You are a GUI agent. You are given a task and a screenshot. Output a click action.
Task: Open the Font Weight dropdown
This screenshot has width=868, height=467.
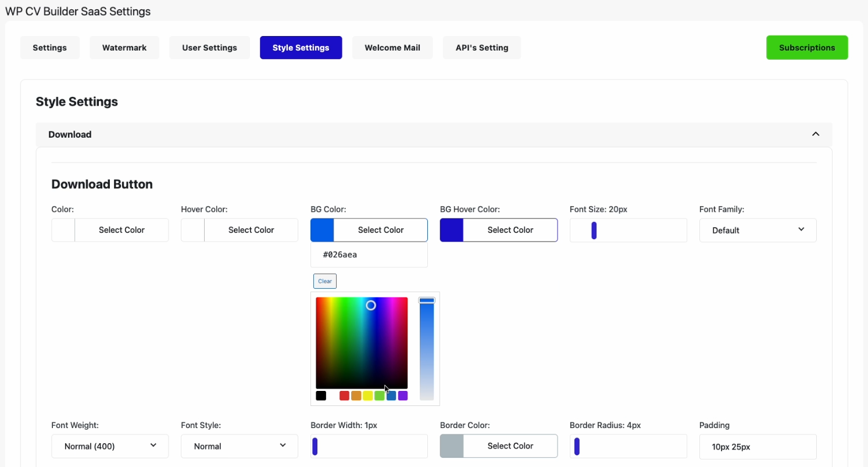110,446
